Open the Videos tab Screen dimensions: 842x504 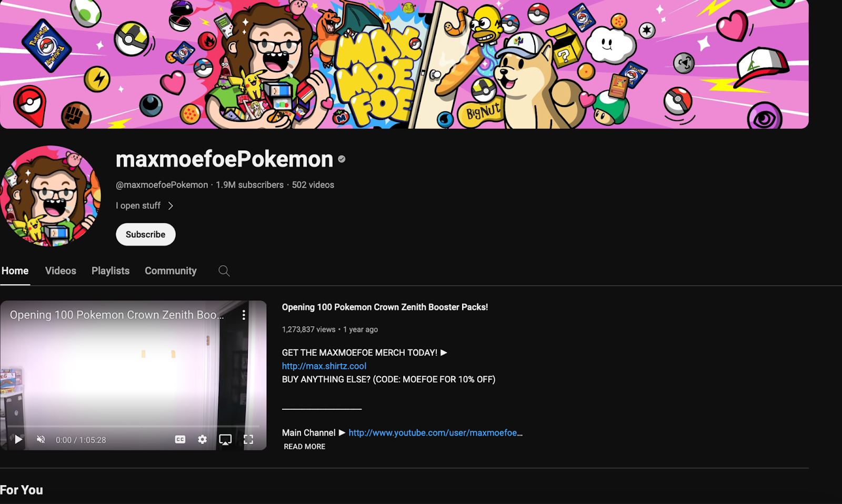tap(61, 271)
